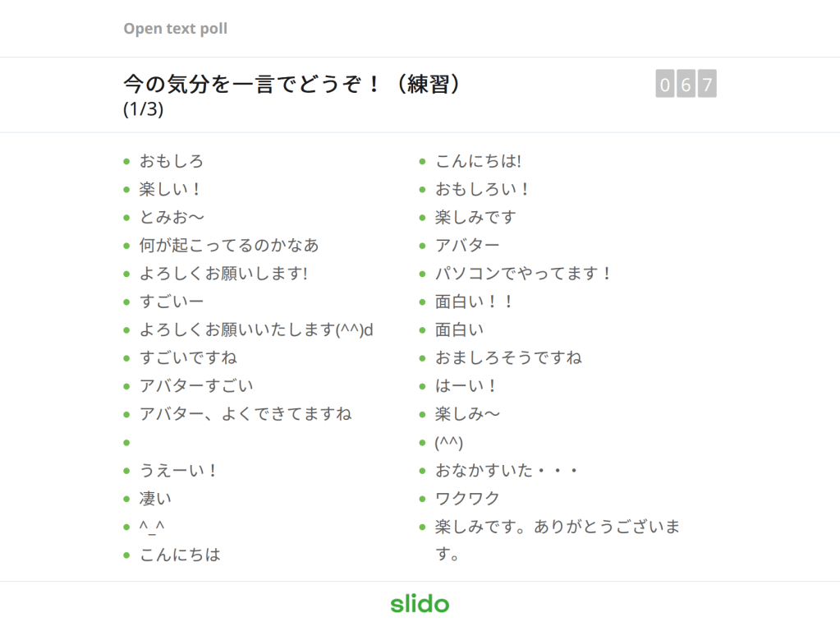Select the response アバター、よくできてますね
Image resolution: width=840 pixels, height=622 pixels.
(246, 414)
